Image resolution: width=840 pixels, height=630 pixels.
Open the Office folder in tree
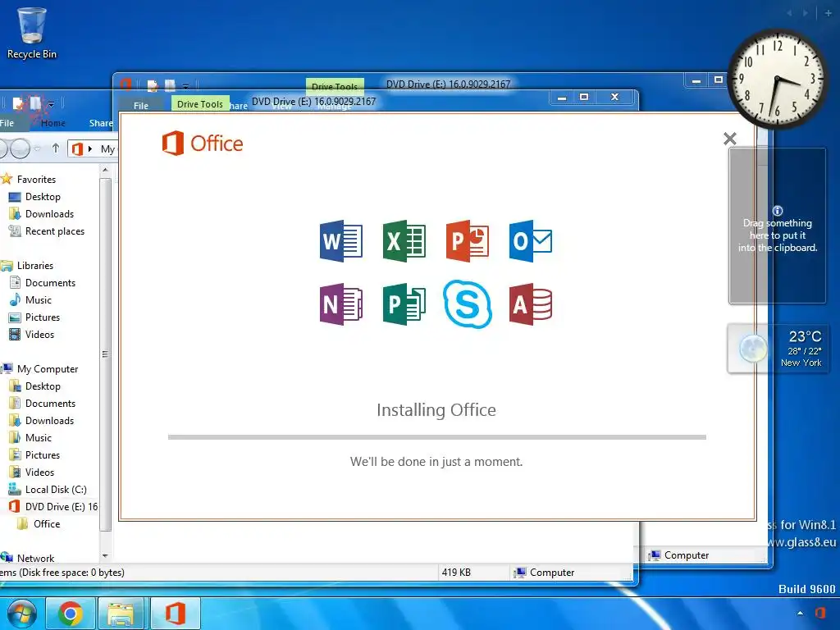pyautogui.click(x=39, y=523)
